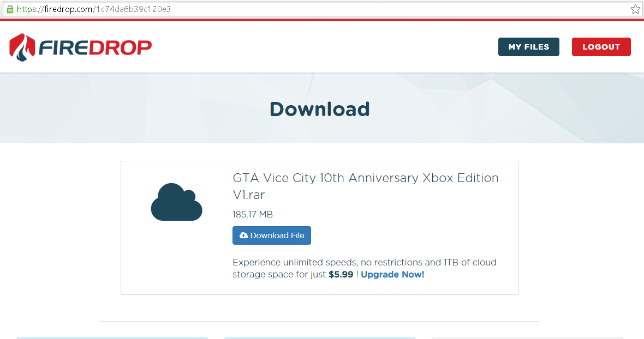Click the bookmark star in address bar
The width and height of the screenshot is (644, 339).
point(635,9)
